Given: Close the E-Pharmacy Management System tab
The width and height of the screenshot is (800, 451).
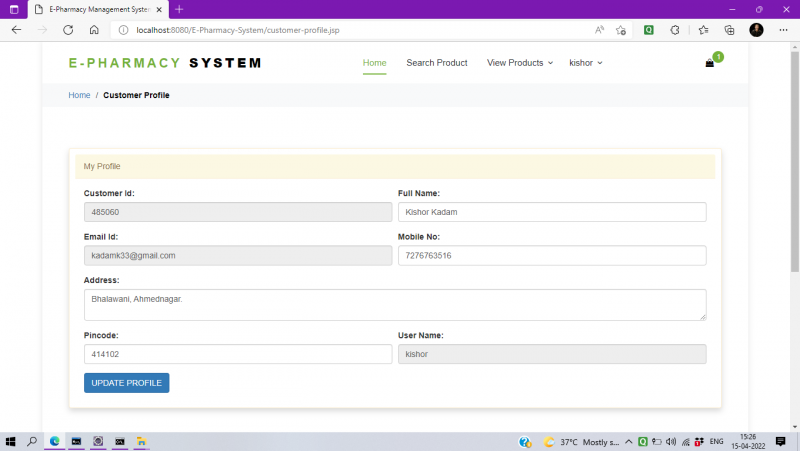Looking at the screenshot, I should click(159, 9).
